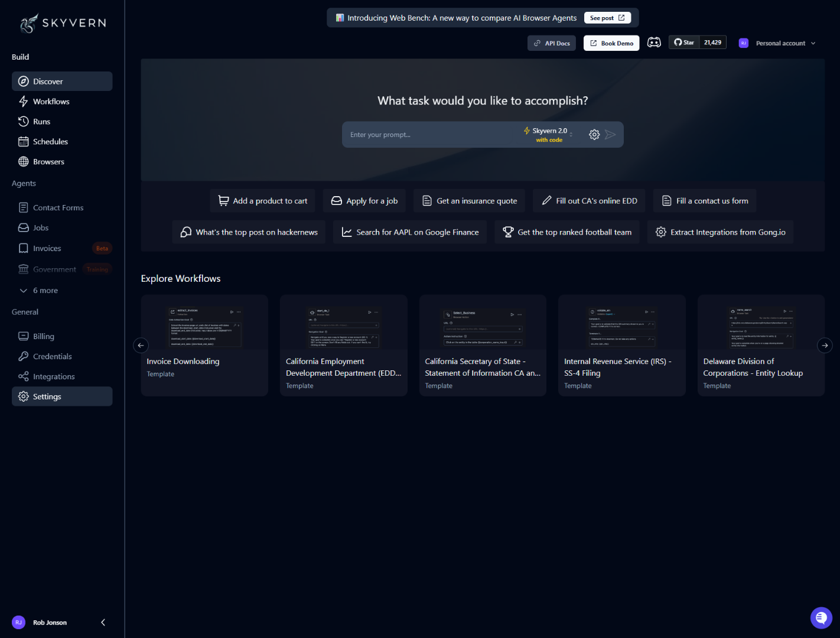The height and width of the screenshot is (638, 840).
Task: Click the Billing card icon
Action: click(24, 336)
